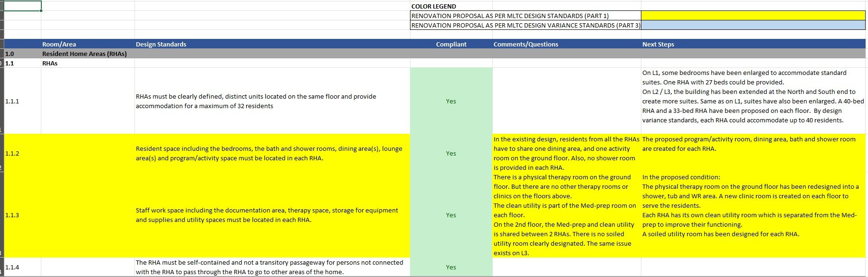This screenshot has height=277, width=868.
Task: Select the '1.1.1' item number cell
Action: tap(22, 101)
